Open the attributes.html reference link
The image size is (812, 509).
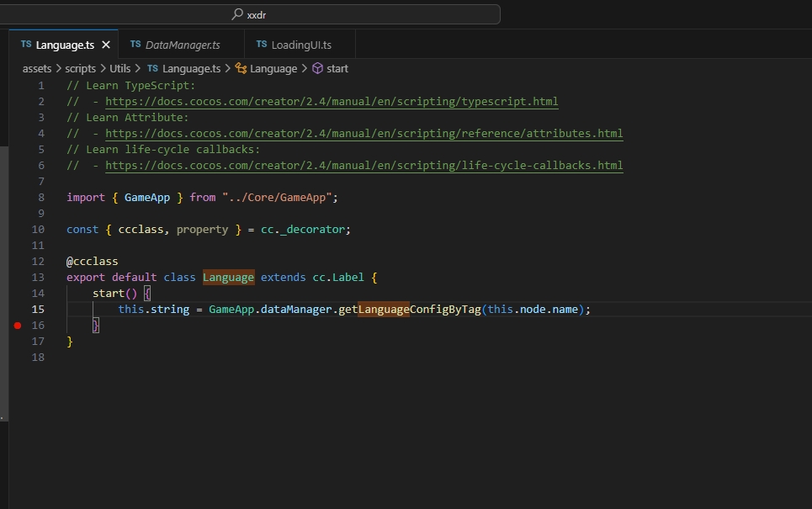(364, 134)
